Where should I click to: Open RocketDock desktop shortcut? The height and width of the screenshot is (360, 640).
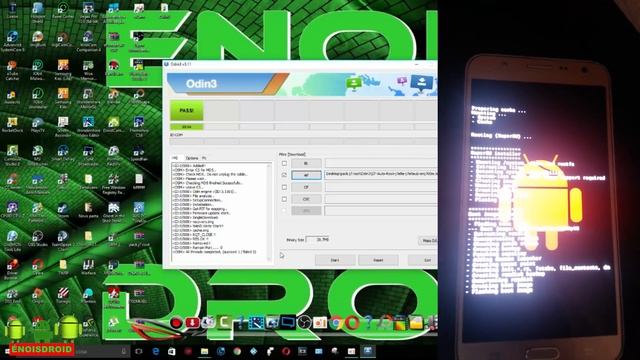pyautogui.click(x=12, y=125)
